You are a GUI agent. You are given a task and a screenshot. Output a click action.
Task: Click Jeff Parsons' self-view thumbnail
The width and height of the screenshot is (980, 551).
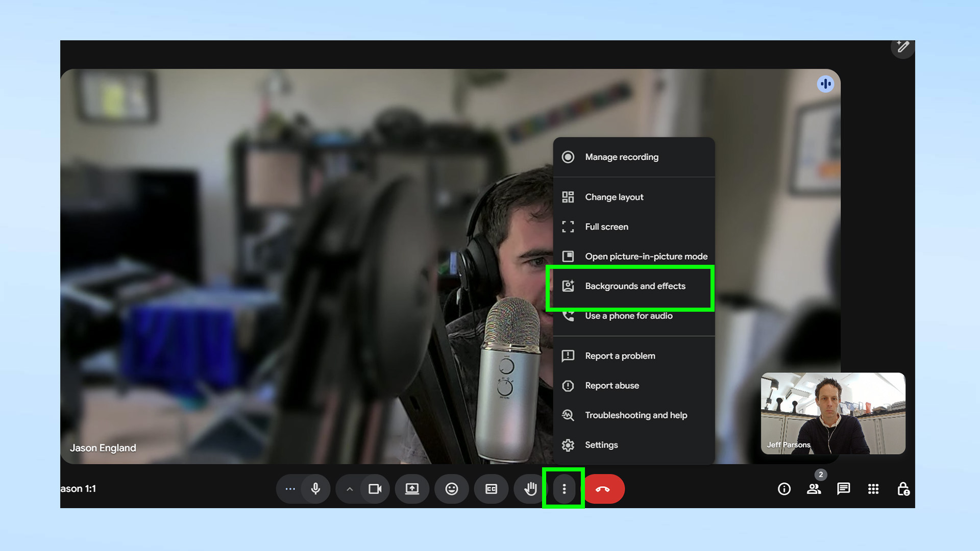[832, 414]
